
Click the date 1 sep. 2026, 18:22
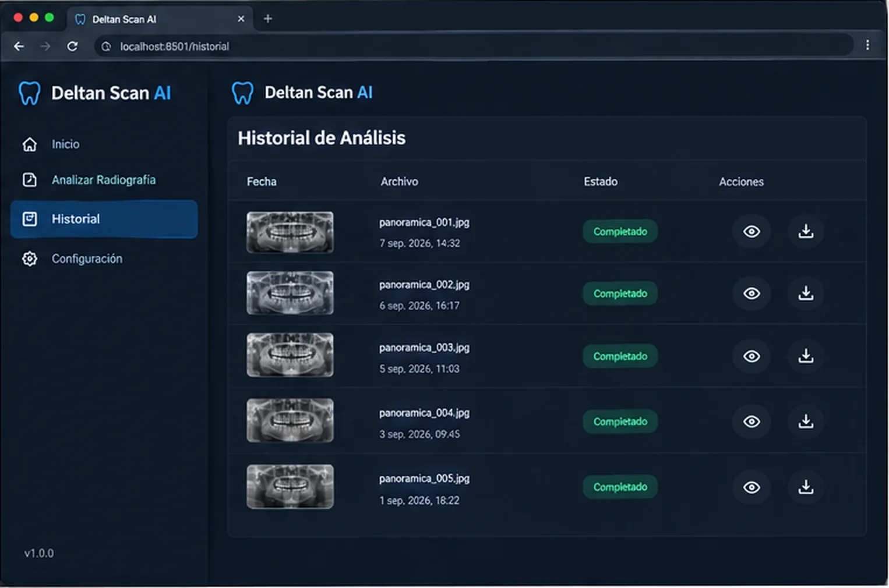pyautogui.click(x=419, y=501)
